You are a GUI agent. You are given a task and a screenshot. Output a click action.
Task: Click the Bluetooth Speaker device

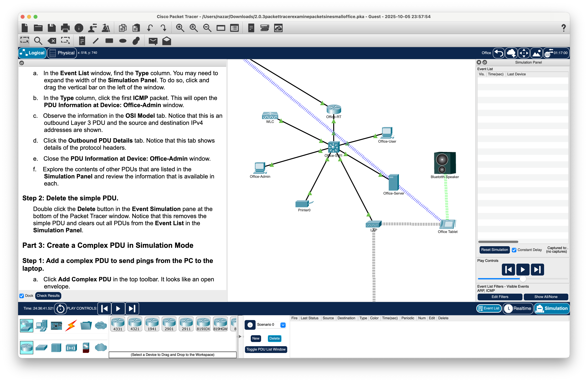click(445, 163)
